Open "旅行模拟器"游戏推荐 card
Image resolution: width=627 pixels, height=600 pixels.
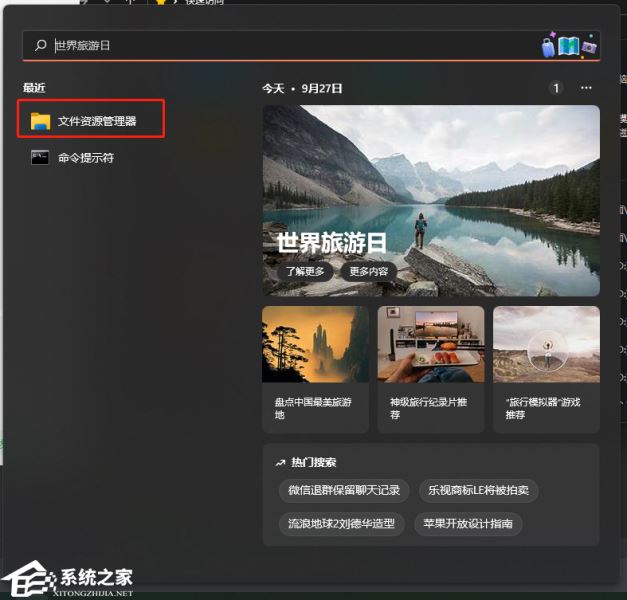point(546,369)
